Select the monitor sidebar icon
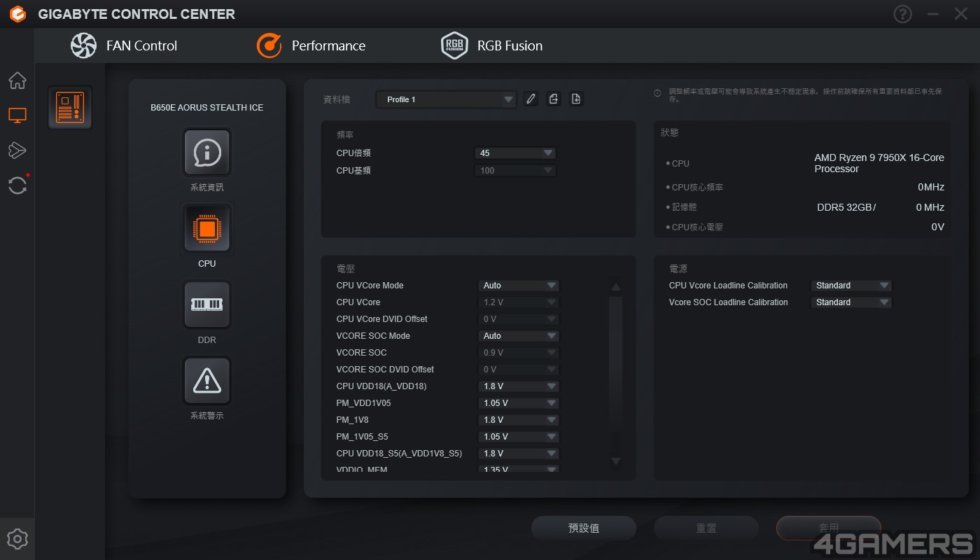This screenshot has width=980, height=560. (x=17, y=115)
